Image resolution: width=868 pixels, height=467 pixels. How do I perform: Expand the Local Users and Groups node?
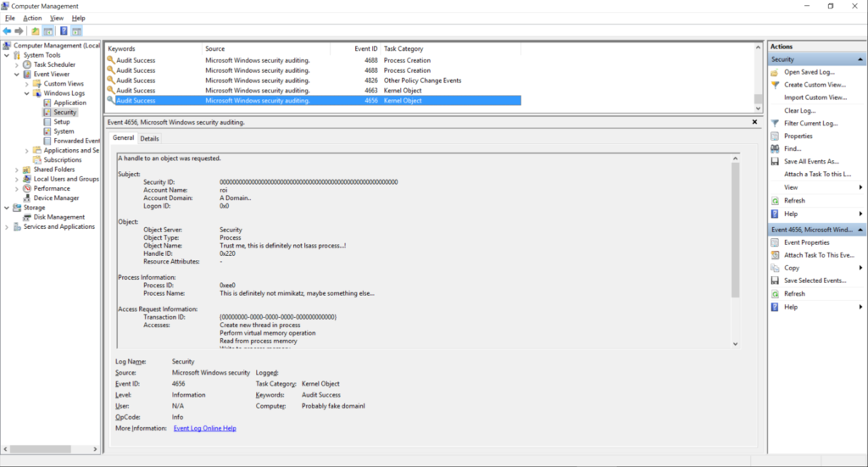click(x=17, y=180)
